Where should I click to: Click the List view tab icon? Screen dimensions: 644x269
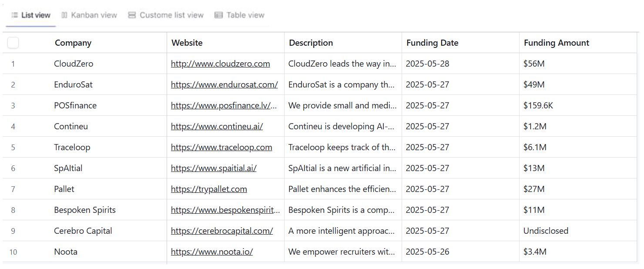coord(14,15)
